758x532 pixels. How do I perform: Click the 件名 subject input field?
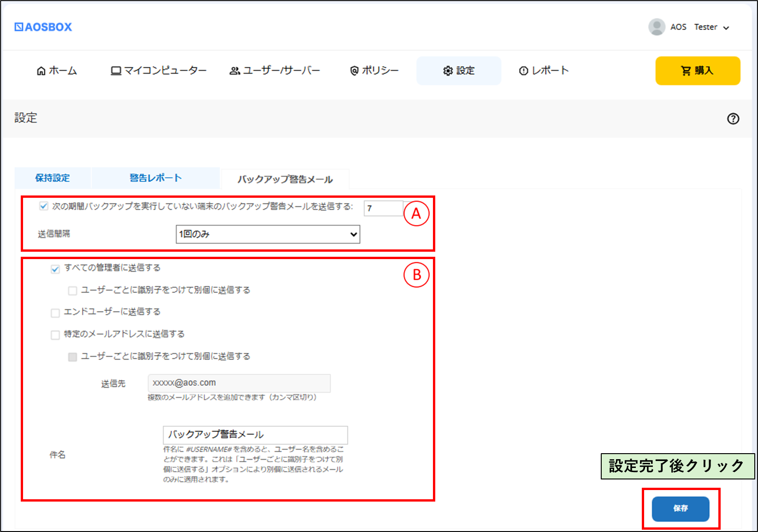pos(255,435)
